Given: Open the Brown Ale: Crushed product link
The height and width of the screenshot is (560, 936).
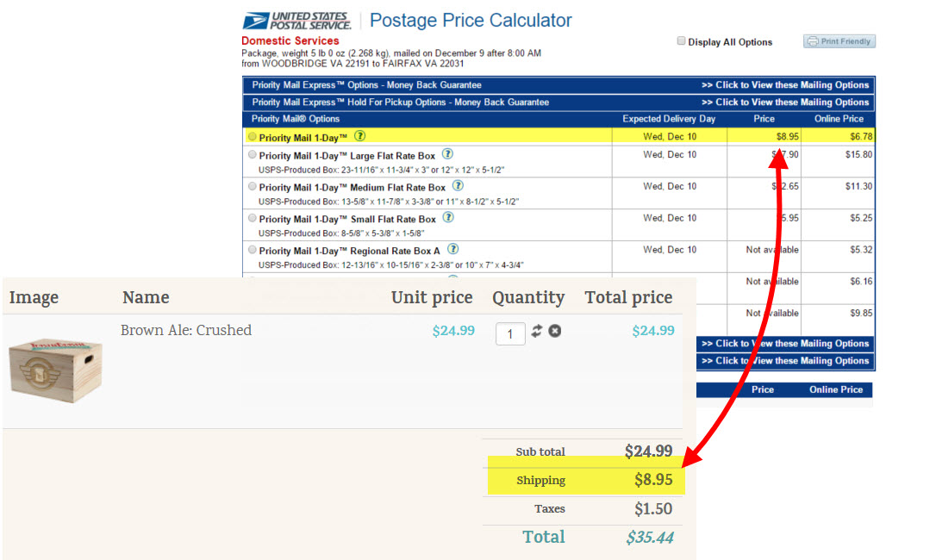Looking at the screenshot, I should [x=186, y=330].
